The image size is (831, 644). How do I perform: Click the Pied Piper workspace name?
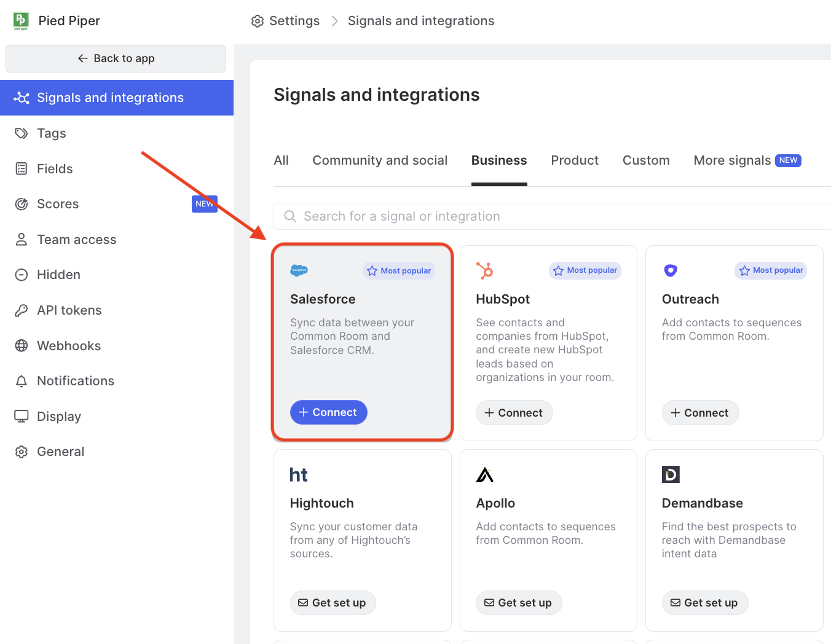click(x=69, y=21)
